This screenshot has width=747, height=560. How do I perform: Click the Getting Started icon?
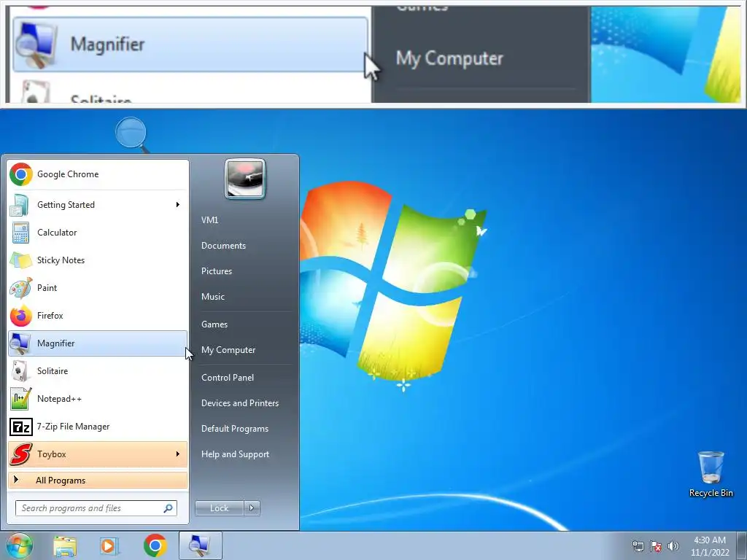click(20, 205)
